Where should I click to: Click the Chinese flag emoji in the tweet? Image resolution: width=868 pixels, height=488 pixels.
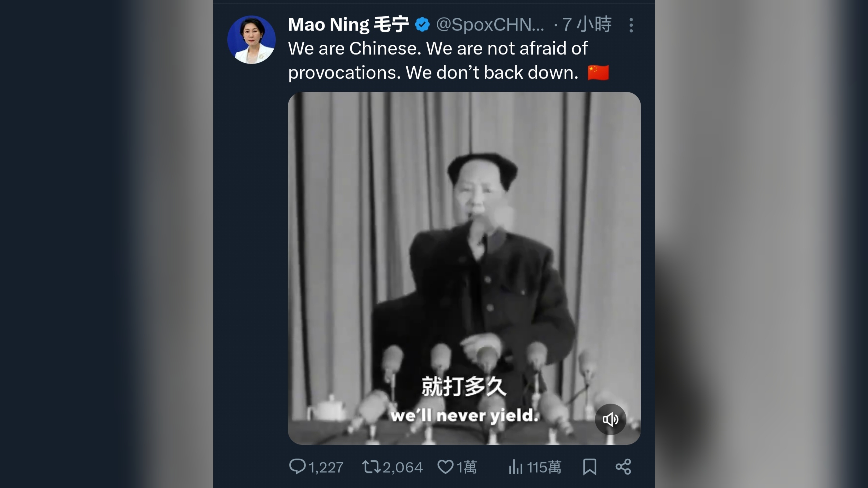pyautogui.click(x=598, y=72)
